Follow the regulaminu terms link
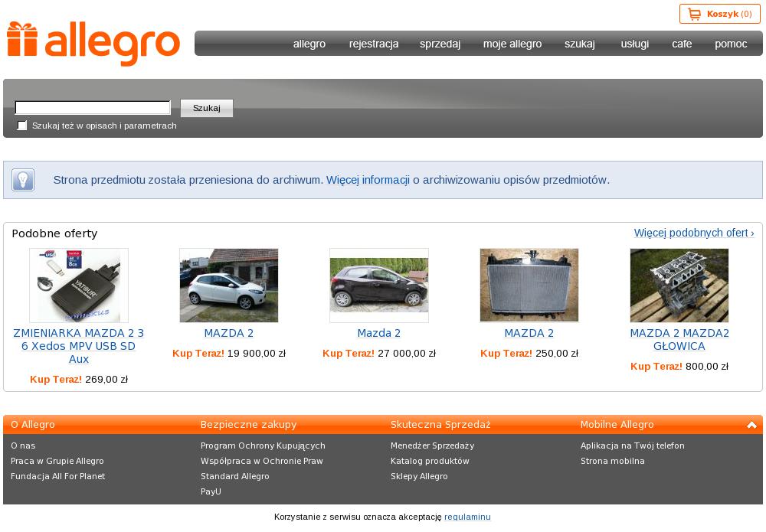This screenshot has width=766, height=532. tap(467, 517)
